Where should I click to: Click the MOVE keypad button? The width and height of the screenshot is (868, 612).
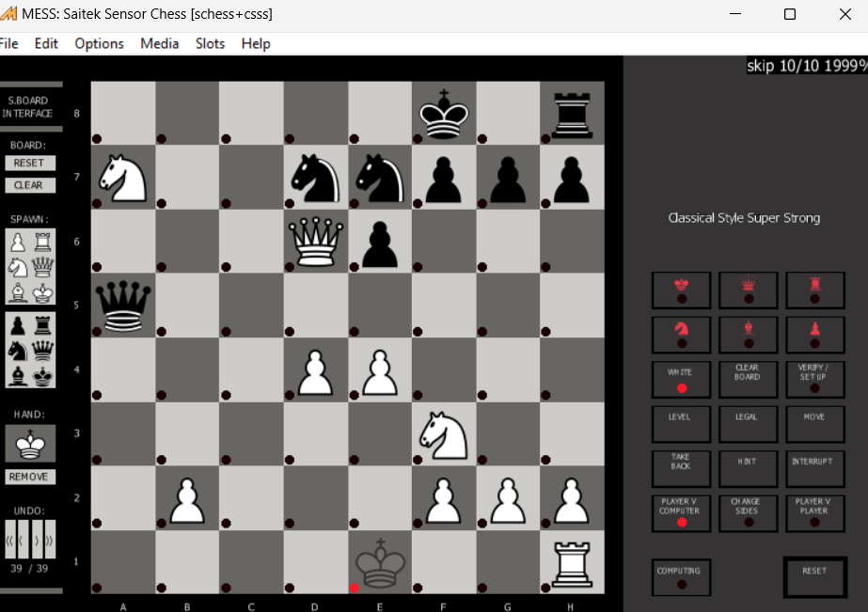pyautogui.click(x=814, y=424)
